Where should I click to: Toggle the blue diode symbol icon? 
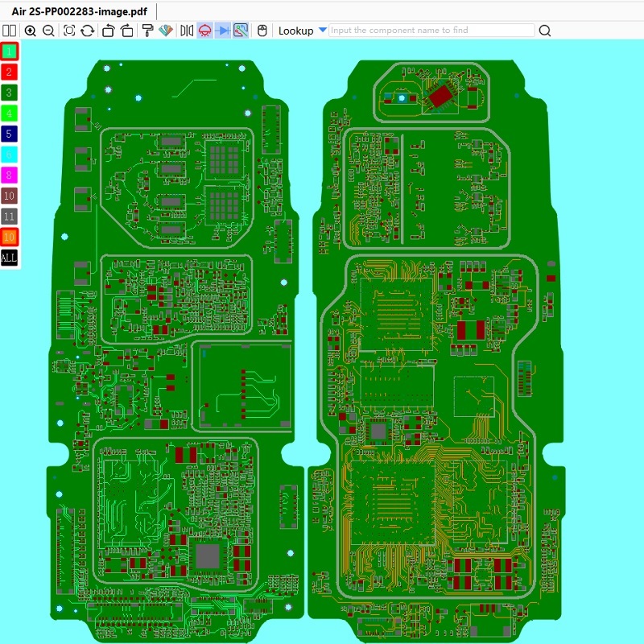pos(223,31)
